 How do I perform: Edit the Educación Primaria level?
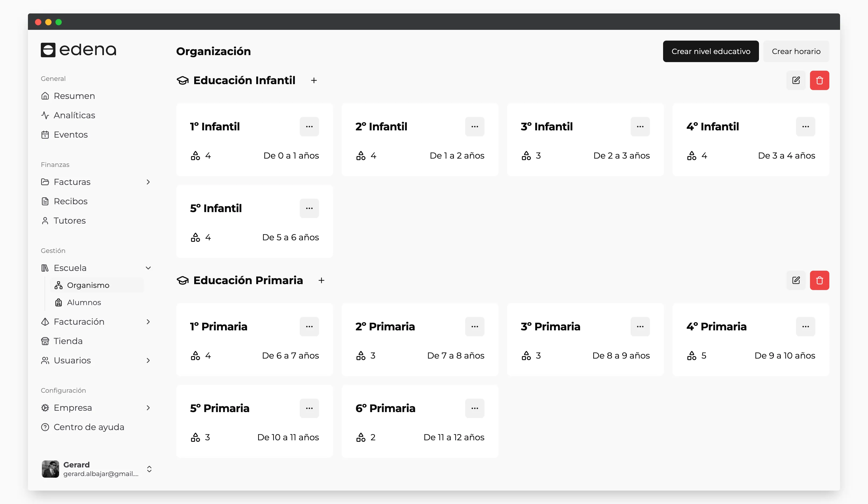pyautogui.click(x=796, y=280)
